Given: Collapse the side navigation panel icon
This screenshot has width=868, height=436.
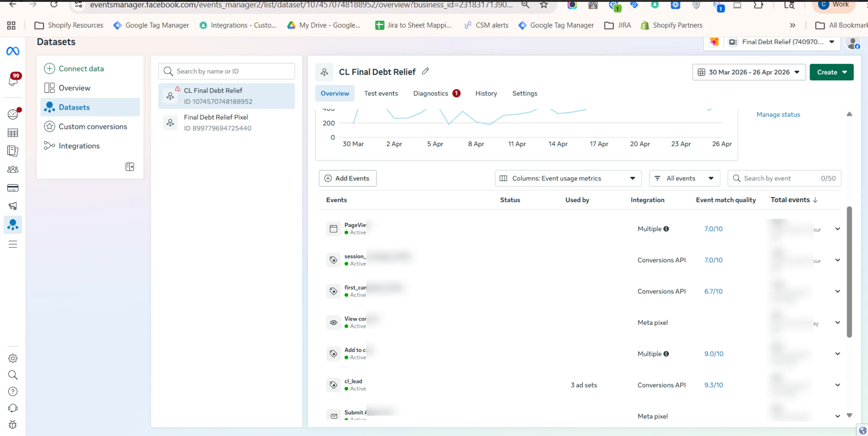Looking at the screenshot, I should coord(130,167).
